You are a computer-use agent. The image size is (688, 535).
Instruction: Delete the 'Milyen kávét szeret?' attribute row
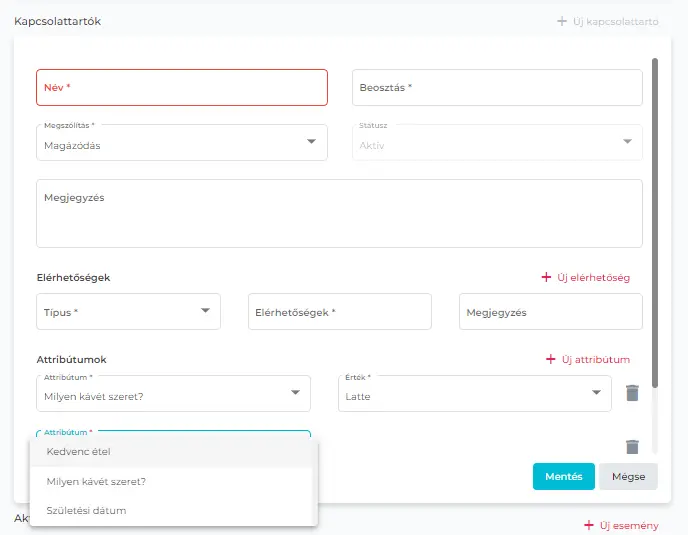632,393
